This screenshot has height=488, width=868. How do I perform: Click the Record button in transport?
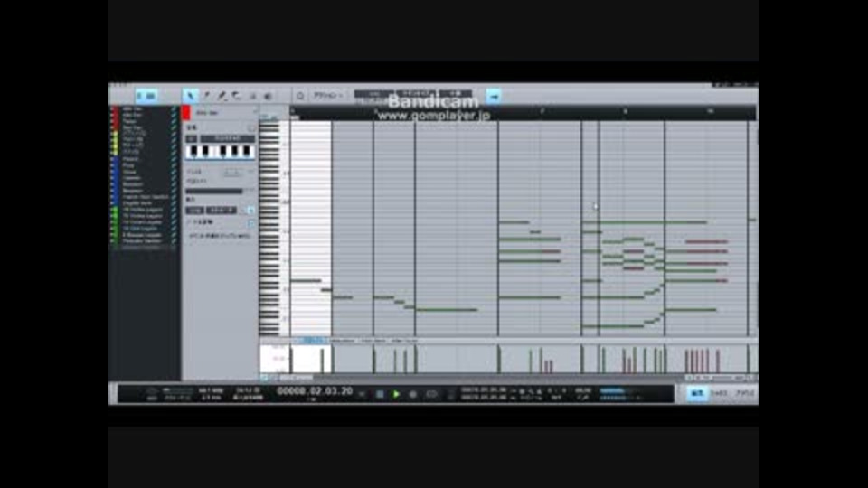(x=412, y=394)
